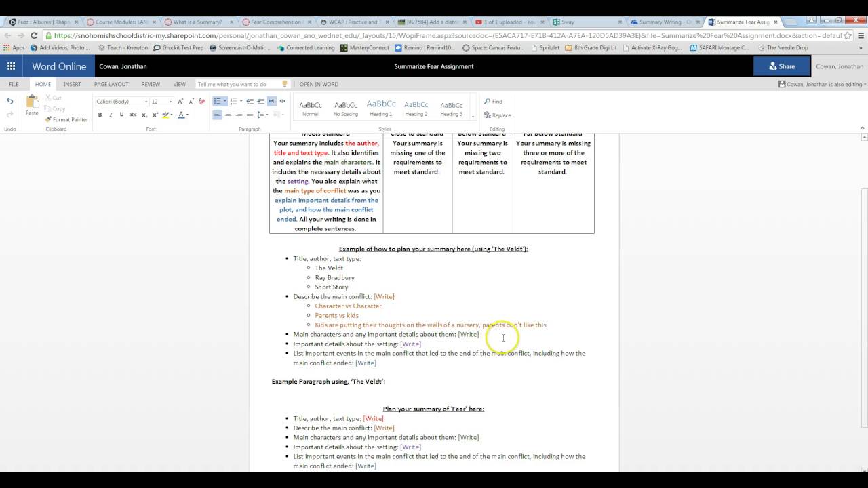Image resolution: width=868 pixels, height=488 pixels.
Task: Toggle Underline formatting
Action: click(x=121, y=115)
